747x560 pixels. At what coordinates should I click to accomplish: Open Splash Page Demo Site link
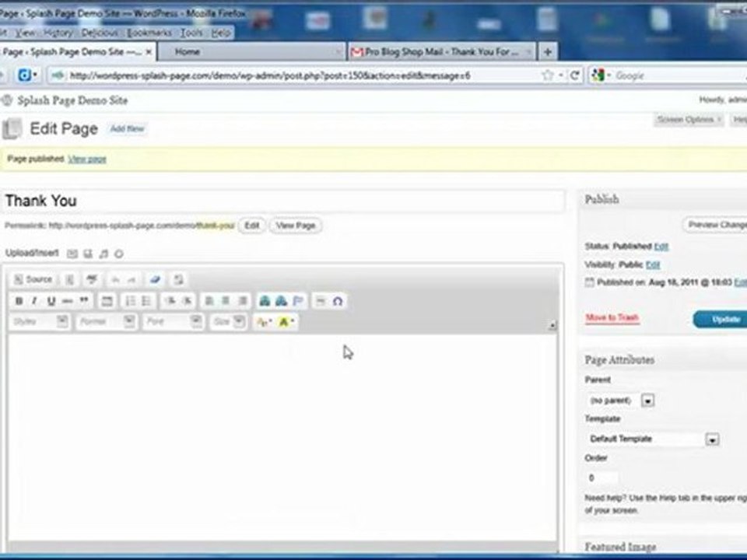point(72,100)
